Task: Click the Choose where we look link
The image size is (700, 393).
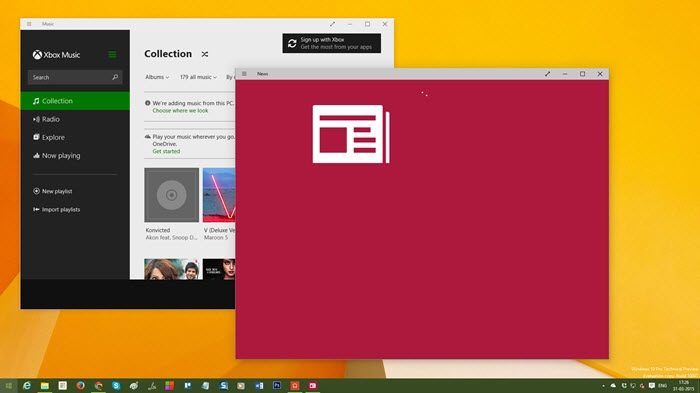Action: coord(180,111)
